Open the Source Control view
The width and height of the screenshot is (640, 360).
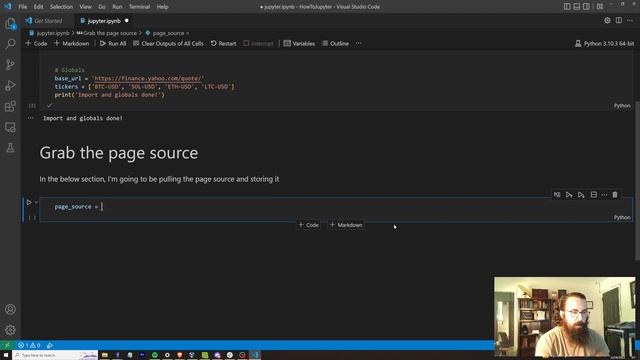point(10,64)
